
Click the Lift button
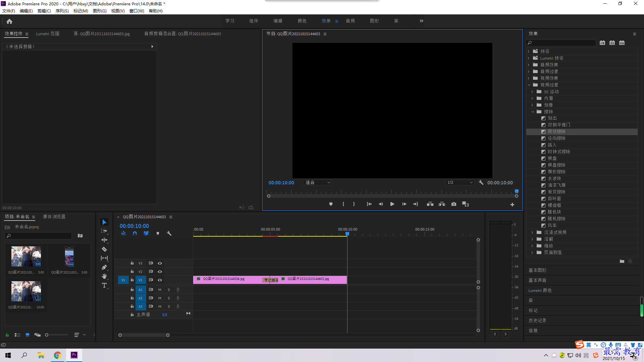pos(430,204)
